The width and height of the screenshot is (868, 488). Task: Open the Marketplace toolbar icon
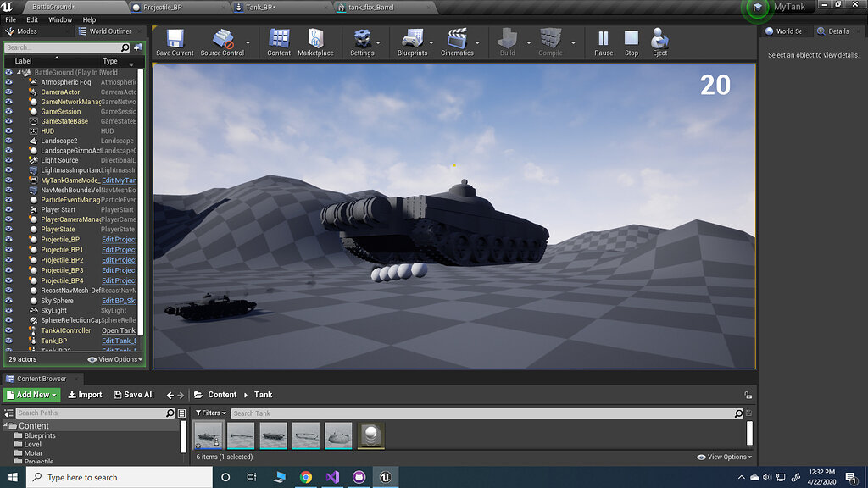315,40
